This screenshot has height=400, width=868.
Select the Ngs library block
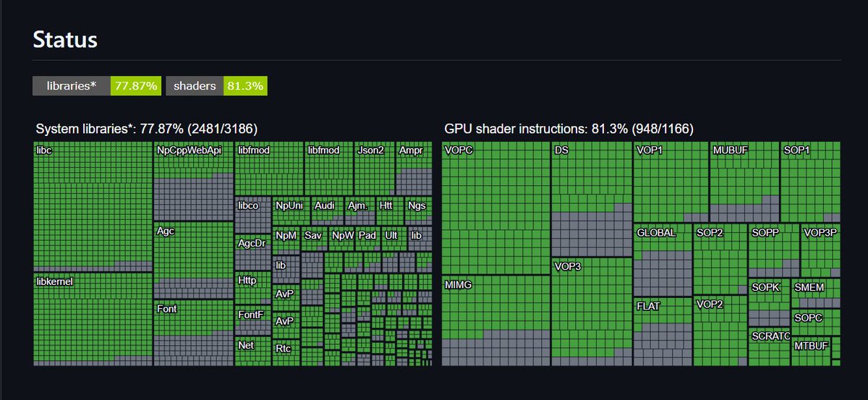[x=418, y=210]
